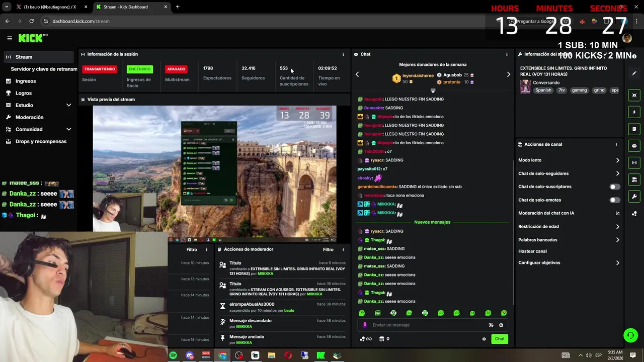This screenshot has height=362, width=644.
Task: Open Moderación in the sidebar
Action: pyautogui.click(x=29, y=117)
